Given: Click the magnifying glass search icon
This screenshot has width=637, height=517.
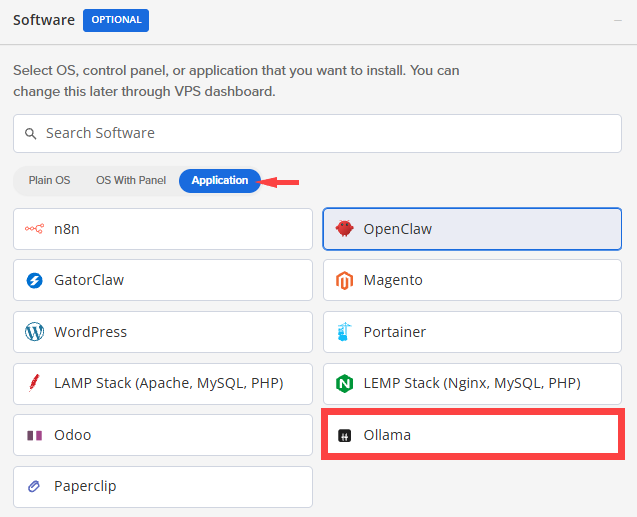Looking at the screenshot, I should click(31, 133).
